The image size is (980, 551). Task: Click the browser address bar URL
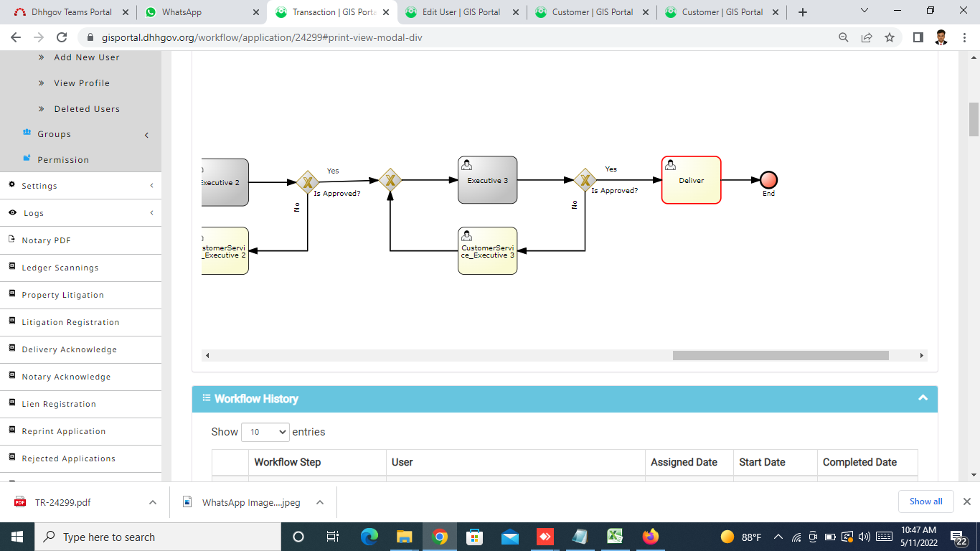pyautogui.click(x=263, y=37)
